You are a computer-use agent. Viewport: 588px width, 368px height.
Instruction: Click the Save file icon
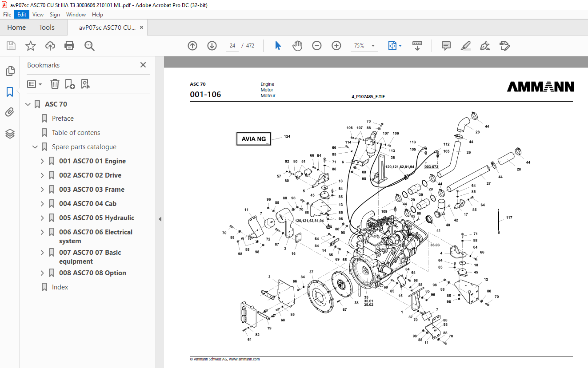click(11, 46)
